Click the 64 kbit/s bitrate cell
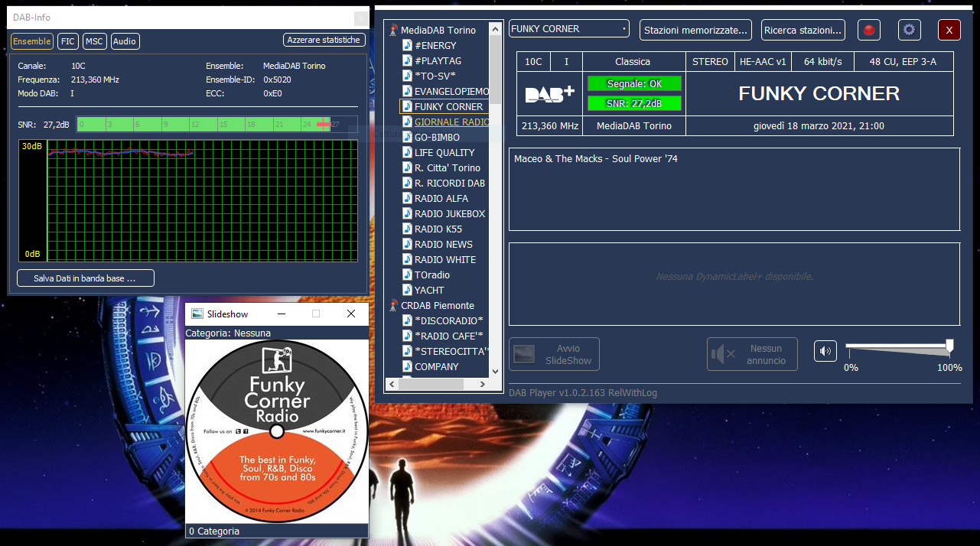This screenshot has width=980, height=546. pyautogui.click(x=822, y=61)
